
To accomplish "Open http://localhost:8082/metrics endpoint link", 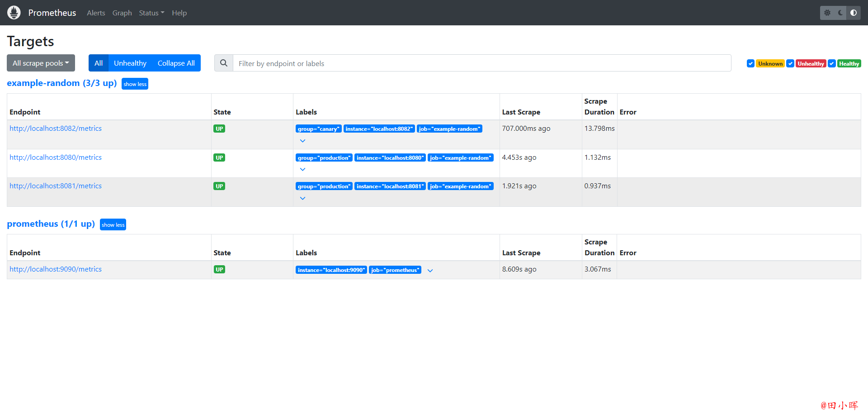I will pos(56,129).
